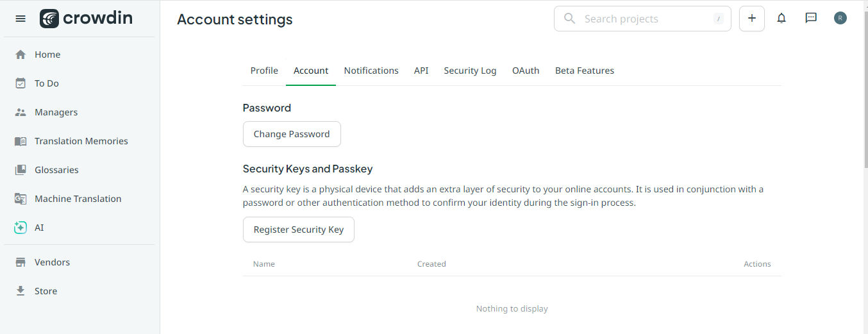Open the AI sparkle icon
Image resolution: width=868 pixels, height=334 pixels.
[21, 228]
